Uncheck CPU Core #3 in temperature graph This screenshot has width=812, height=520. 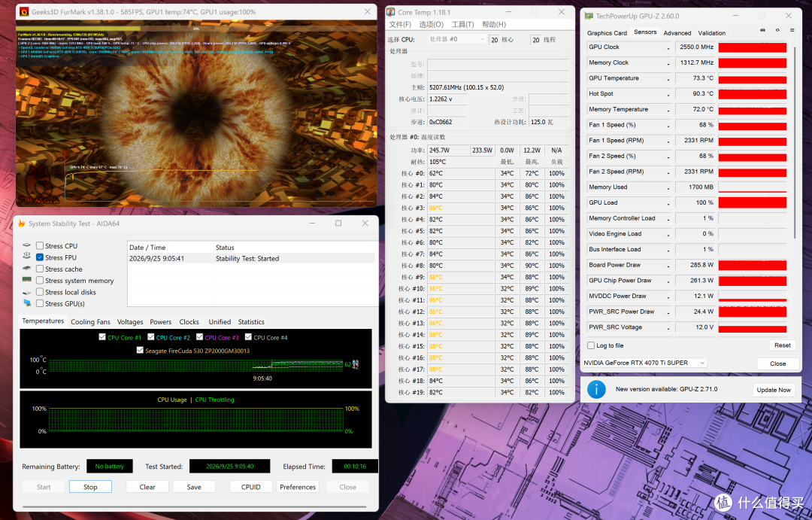coord(199,337)
